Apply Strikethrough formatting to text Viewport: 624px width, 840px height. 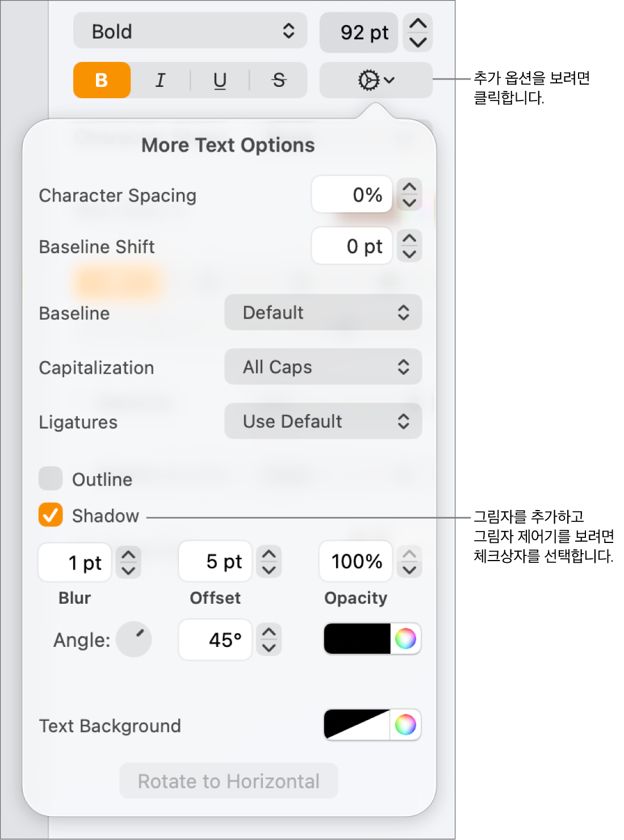[279, 80]
